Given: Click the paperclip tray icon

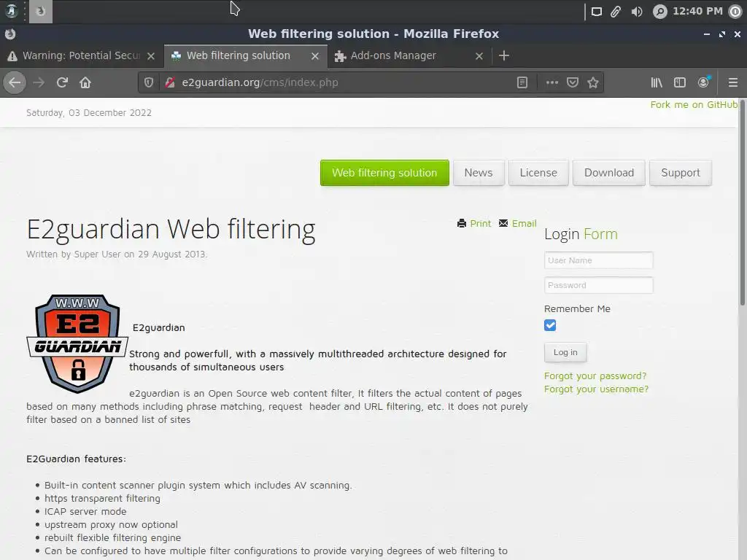Looking at the screenshot, I should (616, 12).
